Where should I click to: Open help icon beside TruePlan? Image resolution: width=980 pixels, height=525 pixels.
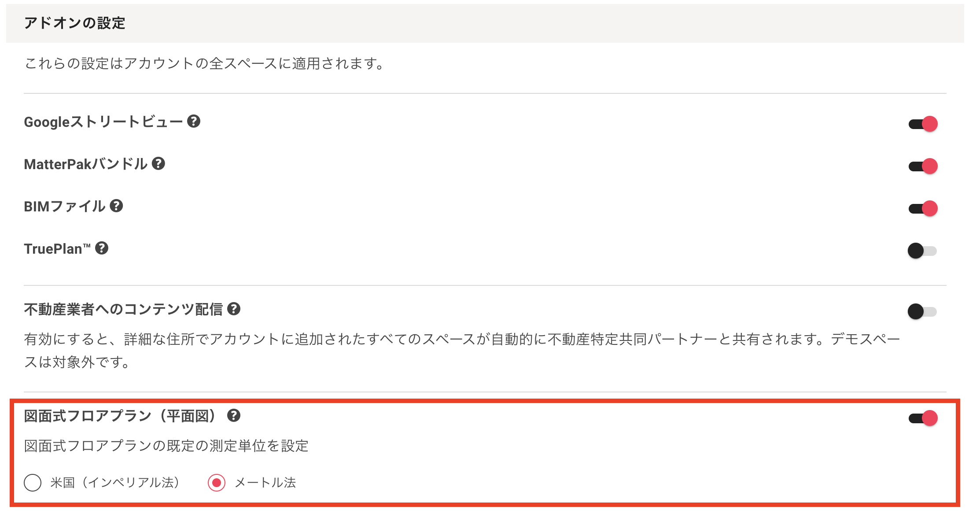[102, 248]
